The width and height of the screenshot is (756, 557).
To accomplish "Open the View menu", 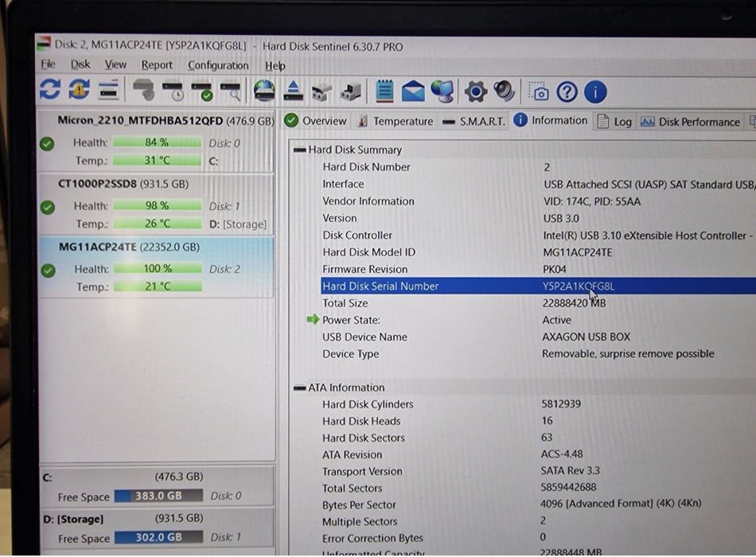I will [115, 64].
